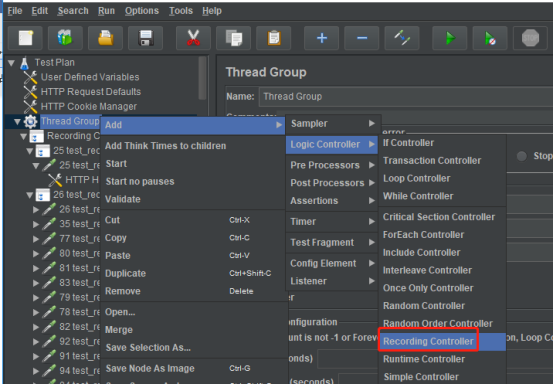Viewport: 554px width, 385px height.
Task: Open the Timer submenu
Action: [x=332, y=222]
